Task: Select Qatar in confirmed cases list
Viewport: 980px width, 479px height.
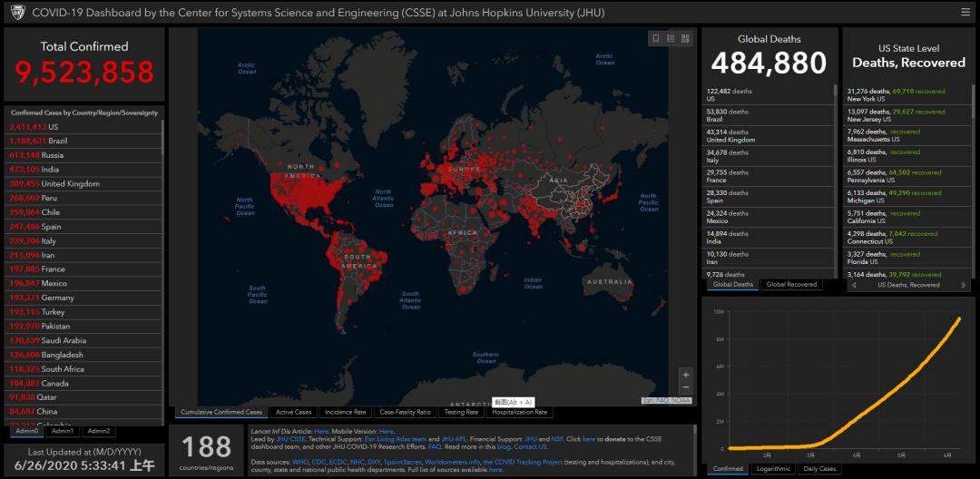Action: 83,398
